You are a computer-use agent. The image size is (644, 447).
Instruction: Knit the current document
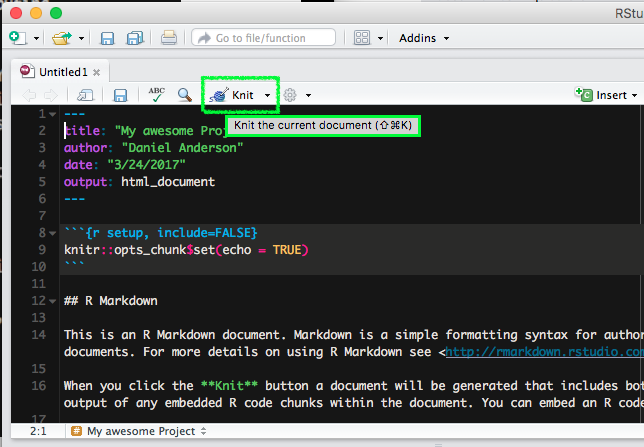pos(231,95)
